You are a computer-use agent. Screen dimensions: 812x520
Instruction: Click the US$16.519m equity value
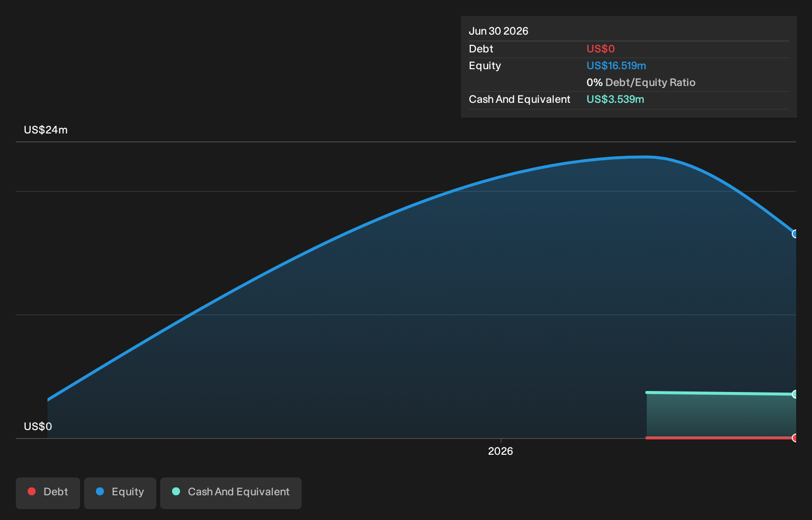616,66
